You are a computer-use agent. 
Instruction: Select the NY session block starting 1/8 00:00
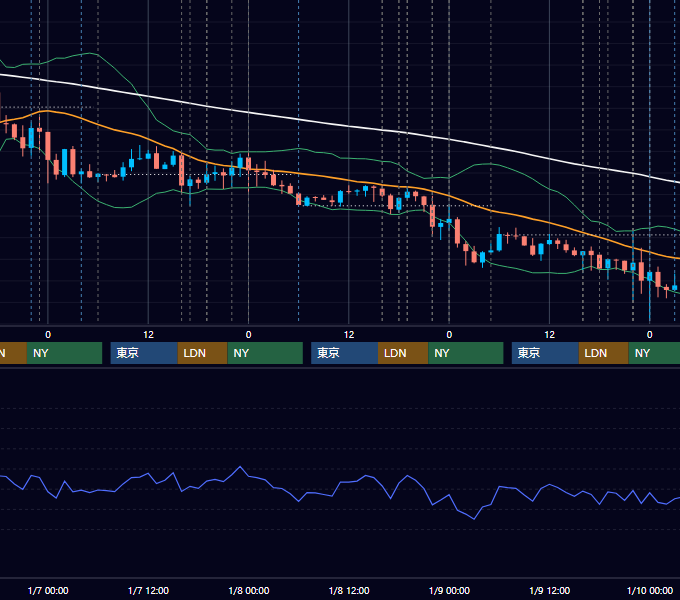coord(265,353)
